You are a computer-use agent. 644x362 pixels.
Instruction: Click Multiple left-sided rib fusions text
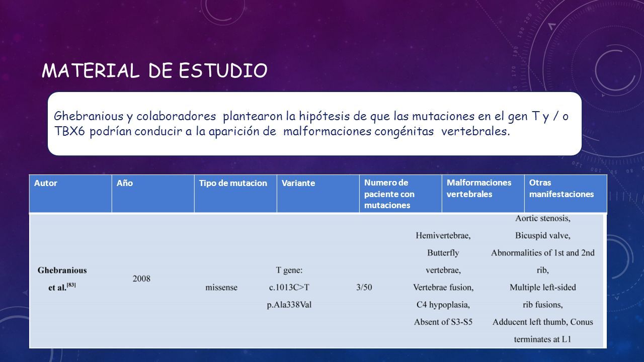[x=543, y=296]
